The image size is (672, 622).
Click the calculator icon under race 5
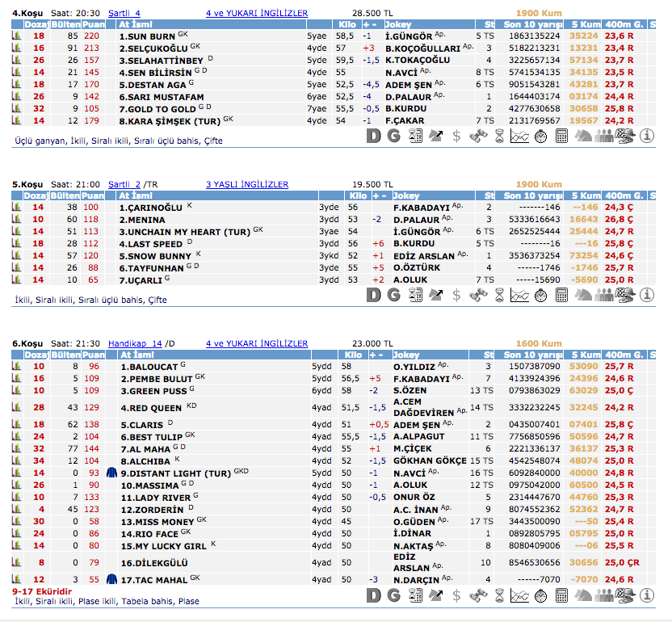click(561, 295)
